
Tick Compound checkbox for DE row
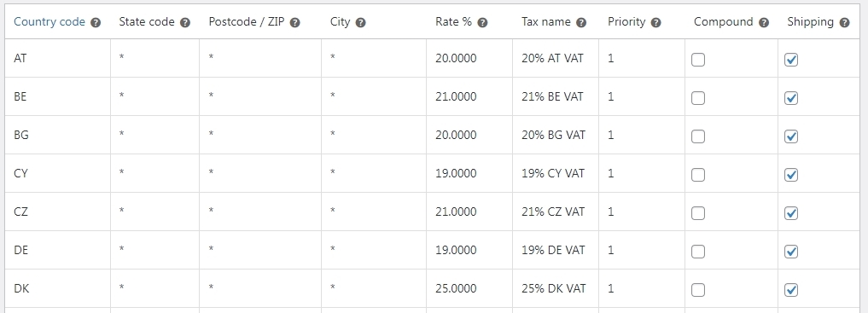click(x=698, y=252)
